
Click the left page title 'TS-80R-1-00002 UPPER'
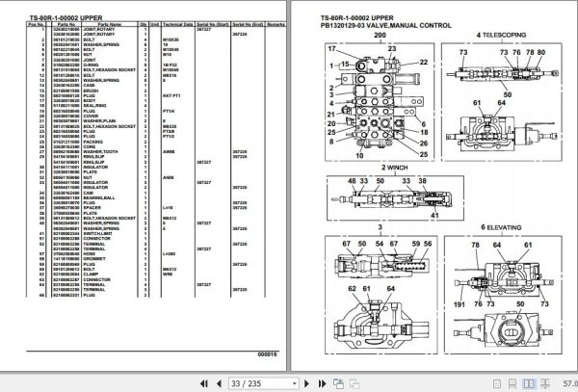(66, 17)
